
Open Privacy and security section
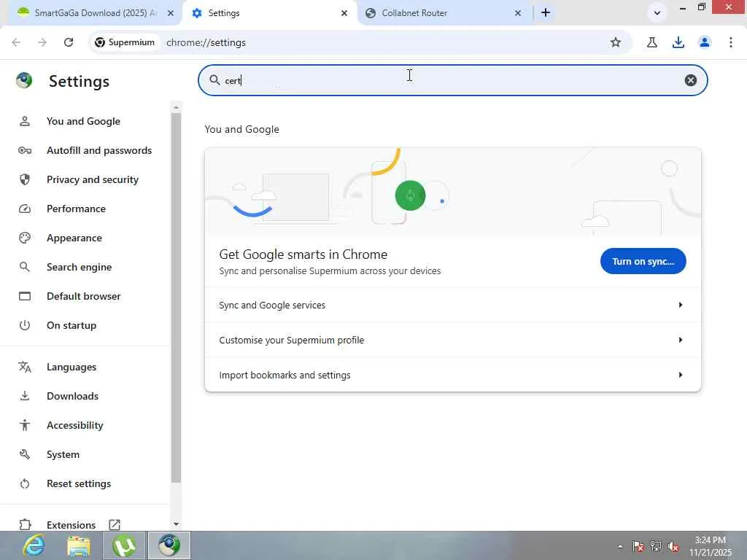[x=93, y=179]
